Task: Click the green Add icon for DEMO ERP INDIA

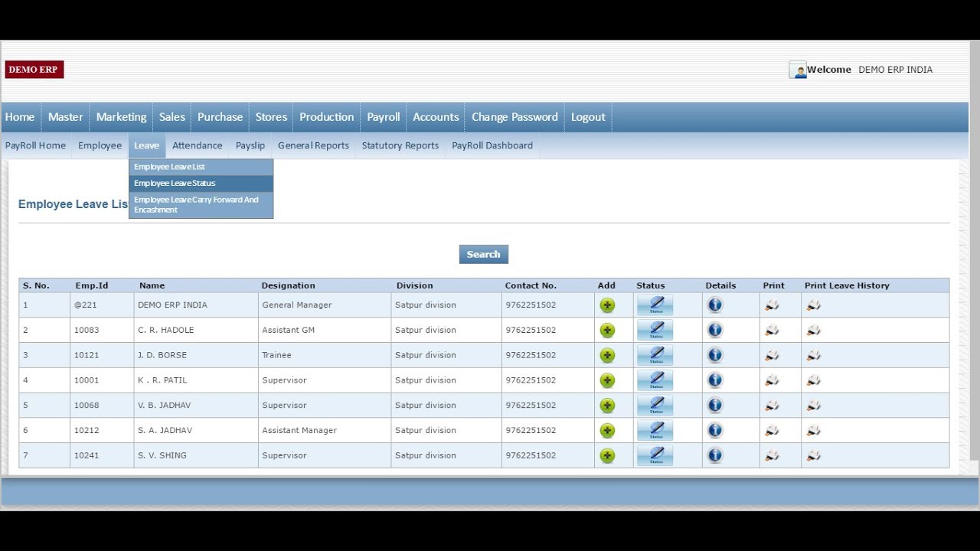Action: [x=607, y=305]
